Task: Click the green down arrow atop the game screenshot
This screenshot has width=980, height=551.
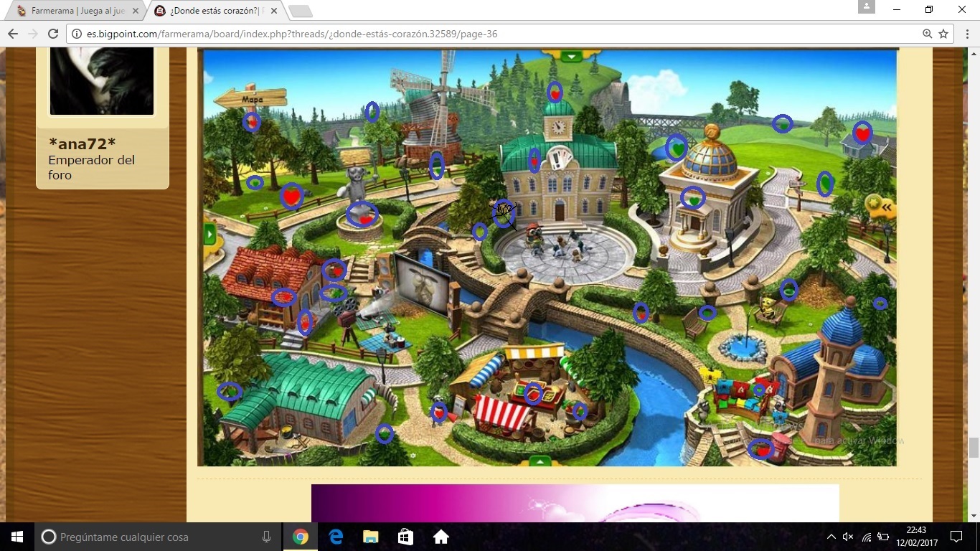Action: pyautogui.click(x=572, y=56)
